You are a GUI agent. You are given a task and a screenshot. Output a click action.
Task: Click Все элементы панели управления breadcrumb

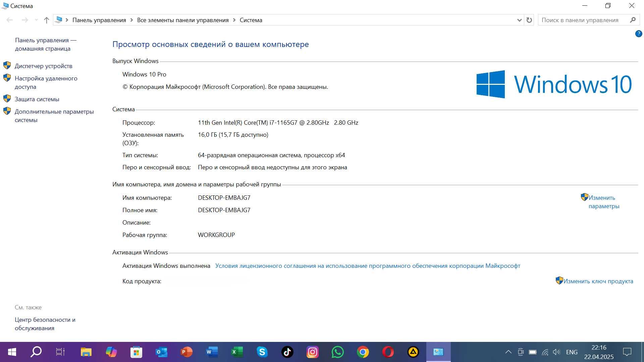tap(183, 20)
